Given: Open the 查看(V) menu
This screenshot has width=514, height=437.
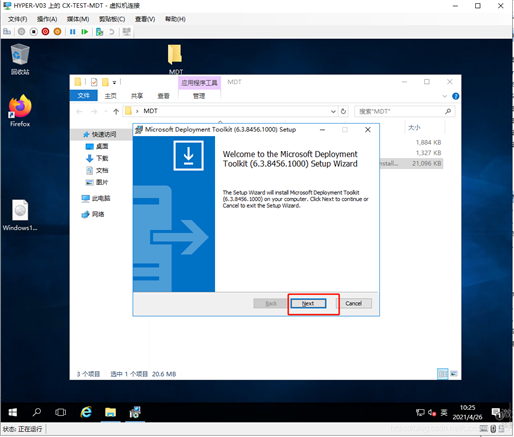Looking at the screenshot, I should [x=145, y=19].
